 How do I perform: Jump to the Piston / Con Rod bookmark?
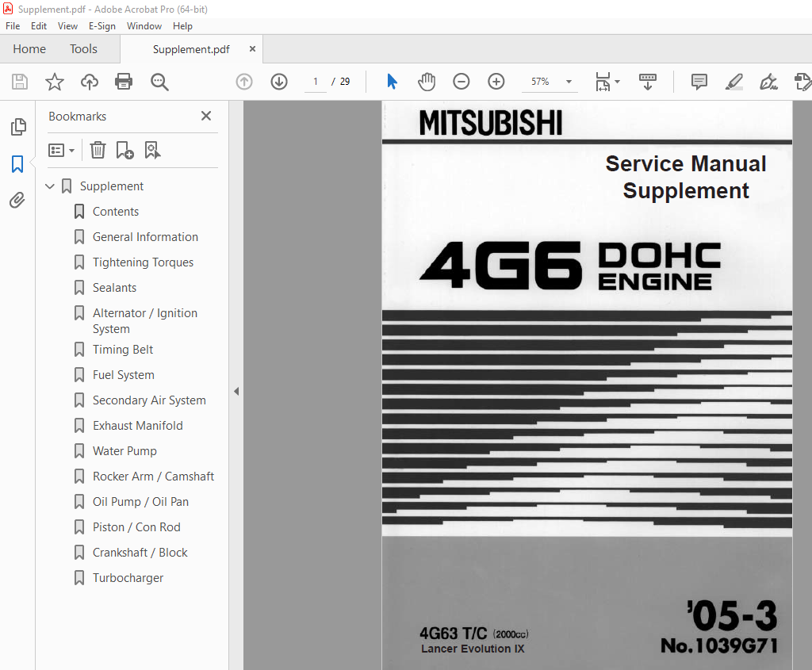[136, 527]
